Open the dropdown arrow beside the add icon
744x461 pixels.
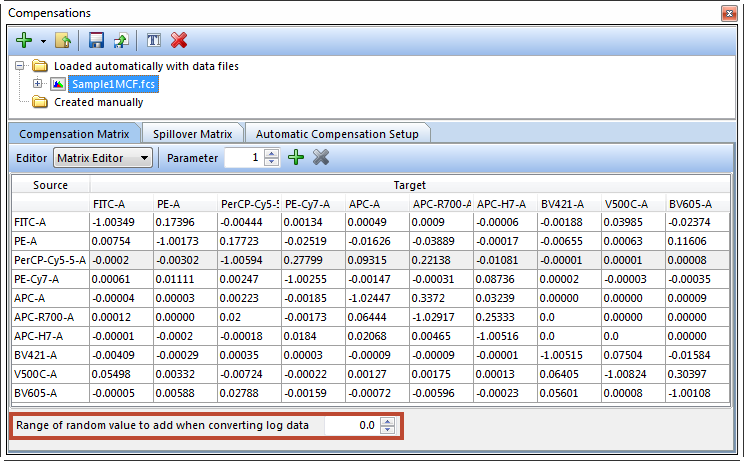click(42, 41)
